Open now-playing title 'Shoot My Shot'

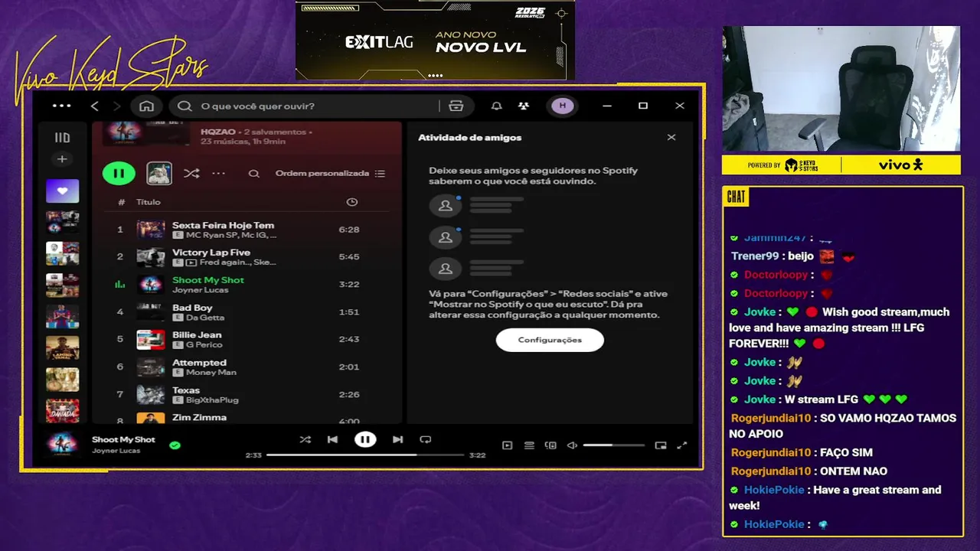pos(123,439)
